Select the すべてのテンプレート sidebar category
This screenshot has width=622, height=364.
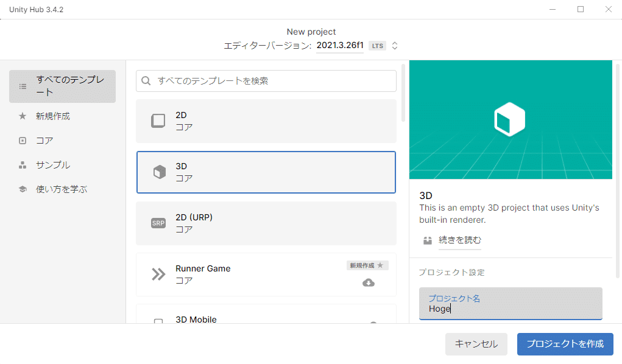point(62,86)
